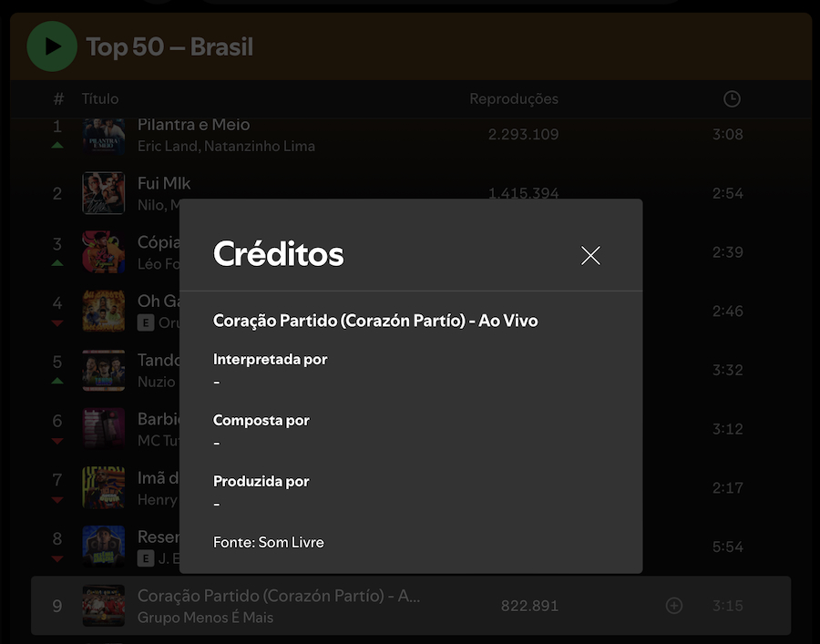Select the Fui Mlk album thumbnail
The height and width of the screenshot is (644, 820).
coord(104,193)
